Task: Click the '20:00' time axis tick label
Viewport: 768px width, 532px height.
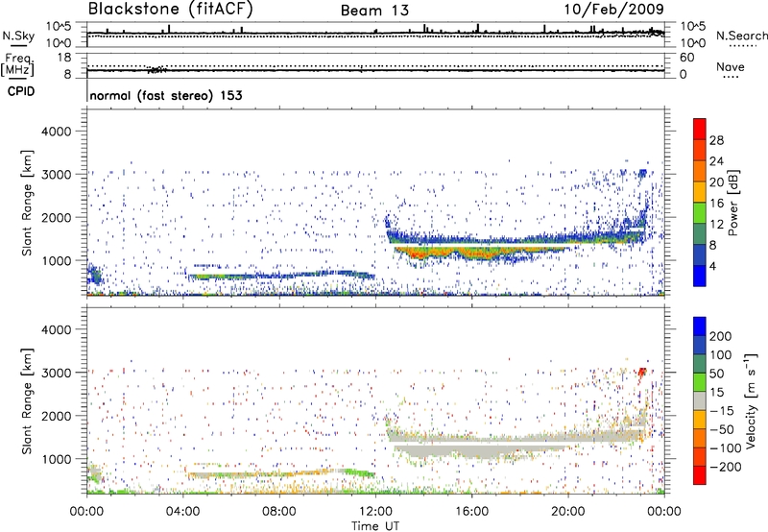Action: pos(568,512)
